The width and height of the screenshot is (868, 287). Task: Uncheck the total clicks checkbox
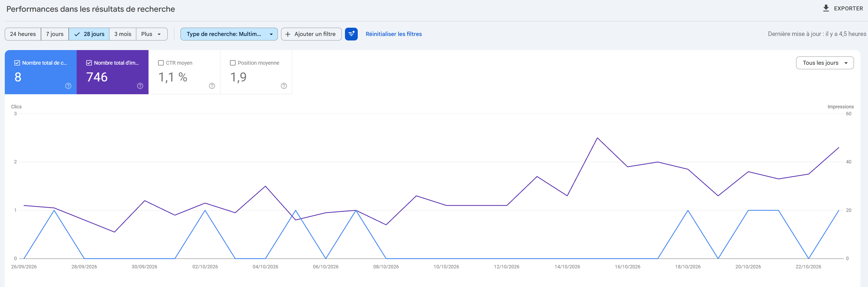(x=17, y=63)
